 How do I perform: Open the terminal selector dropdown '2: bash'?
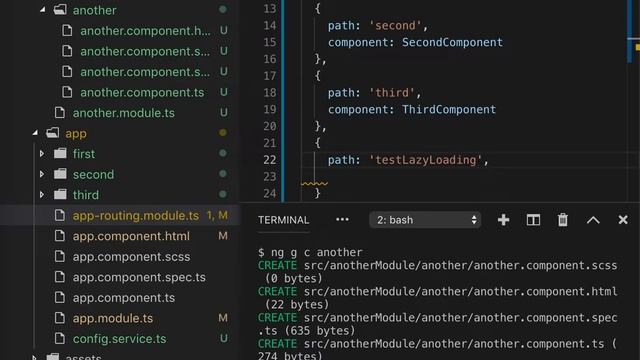point(425,220)
